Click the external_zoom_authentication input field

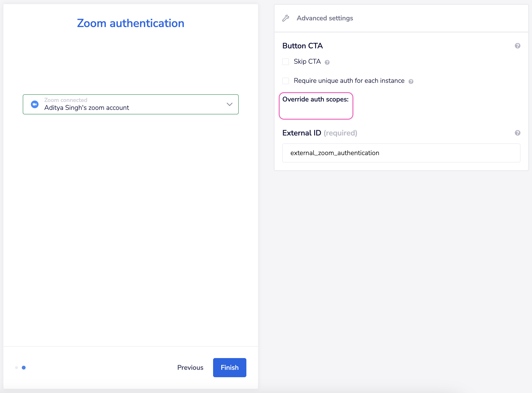coord(401,153)
